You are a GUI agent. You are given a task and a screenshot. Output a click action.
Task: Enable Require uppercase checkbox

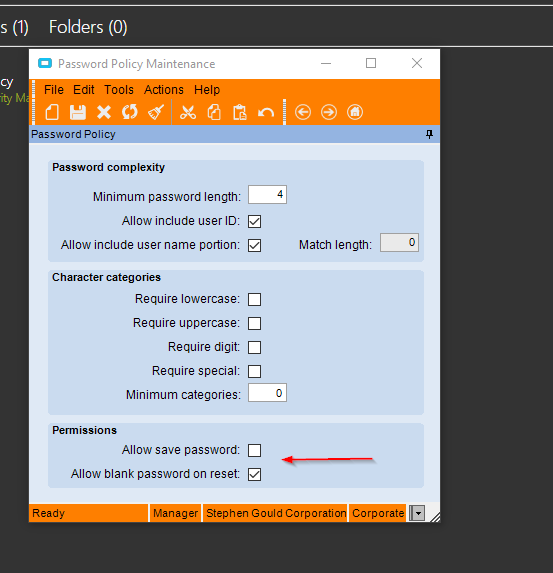254,323
